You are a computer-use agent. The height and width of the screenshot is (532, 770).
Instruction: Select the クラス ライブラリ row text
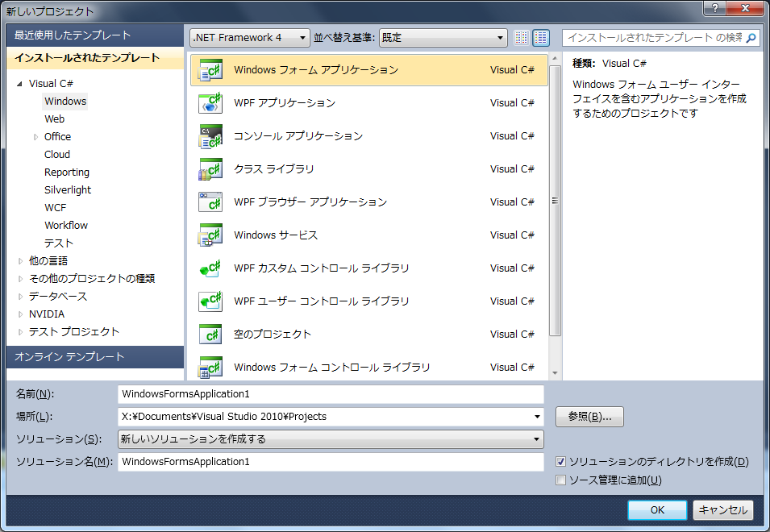pos(273,168)
